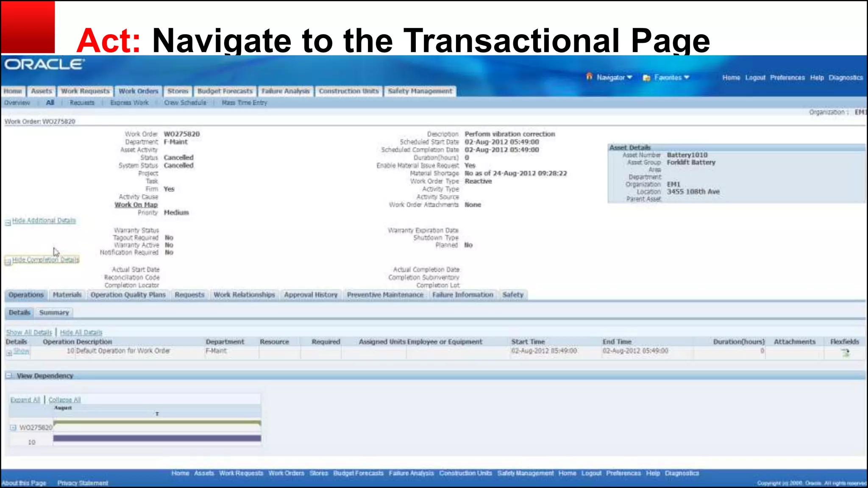Go to Overview subtab

[17, 103]
